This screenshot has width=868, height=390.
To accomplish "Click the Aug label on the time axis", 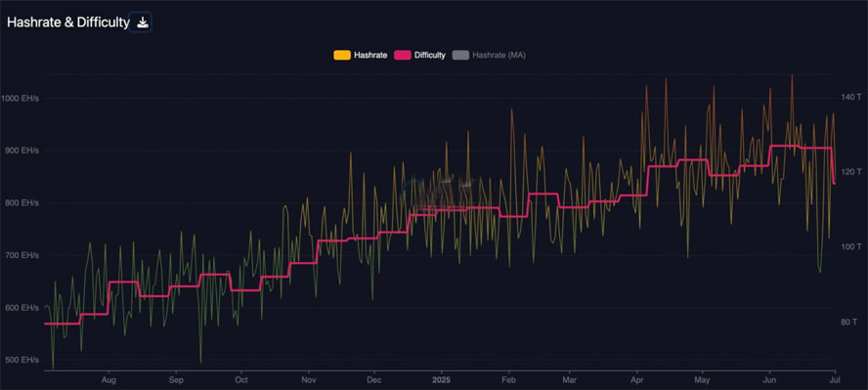I will pyautogui.click(x=109, y=380).
